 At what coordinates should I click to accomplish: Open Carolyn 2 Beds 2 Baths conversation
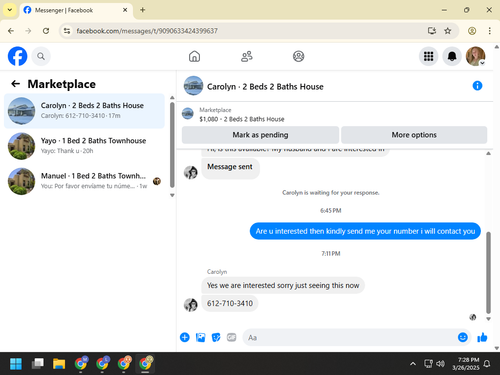[84, 111]
